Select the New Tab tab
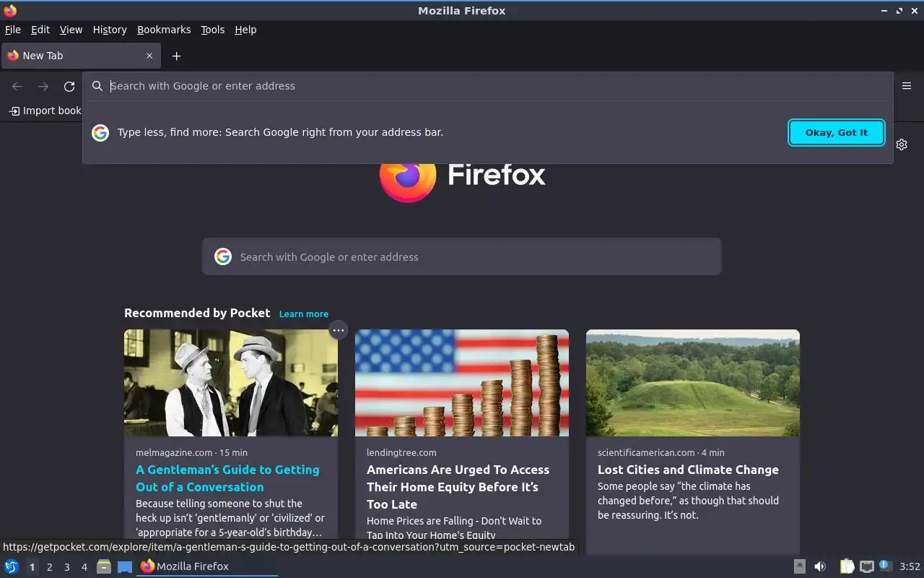The width and height of the screenshot is (924, 578). tap(80, 56)
